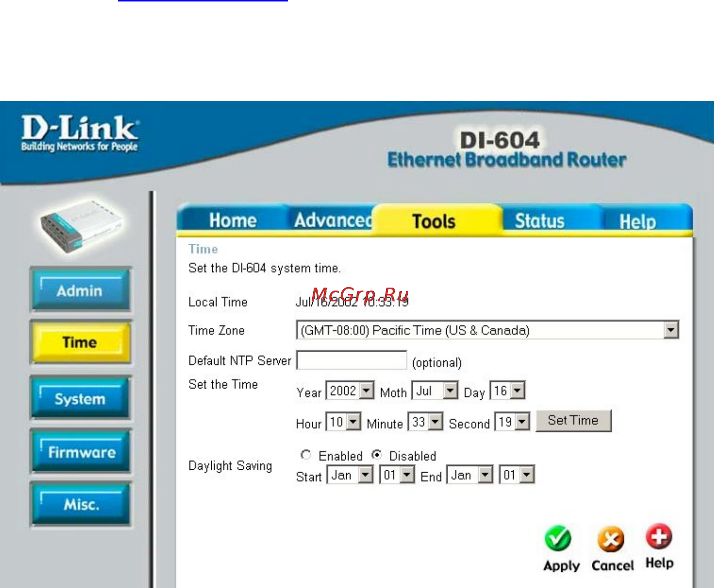Select the Disabled daylight saving radio
Viewport: 714px width, 588px height.
point(377,455)
